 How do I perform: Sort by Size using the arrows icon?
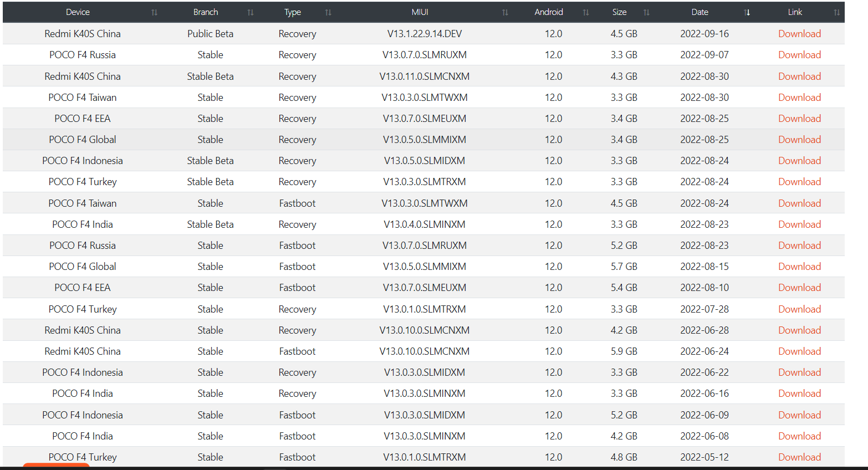coord(646,12)
